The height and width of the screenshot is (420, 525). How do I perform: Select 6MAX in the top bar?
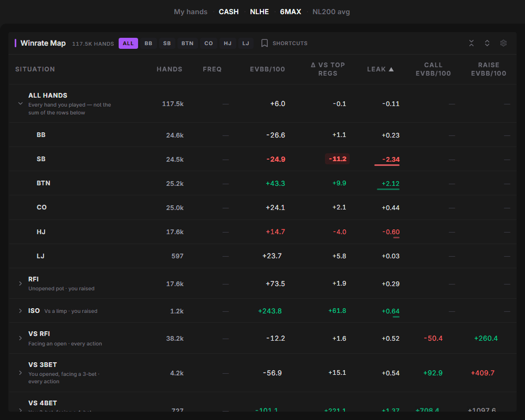291,12
